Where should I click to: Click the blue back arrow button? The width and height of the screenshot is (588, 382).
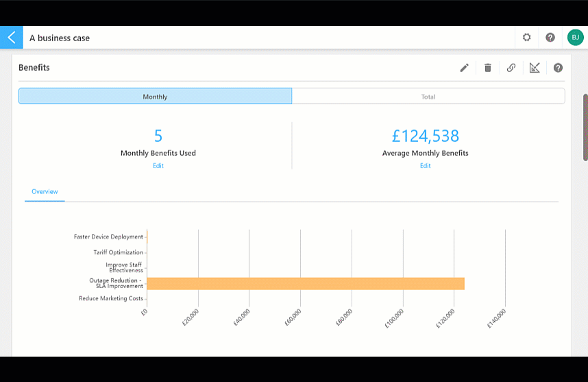[x=11, y=38]
